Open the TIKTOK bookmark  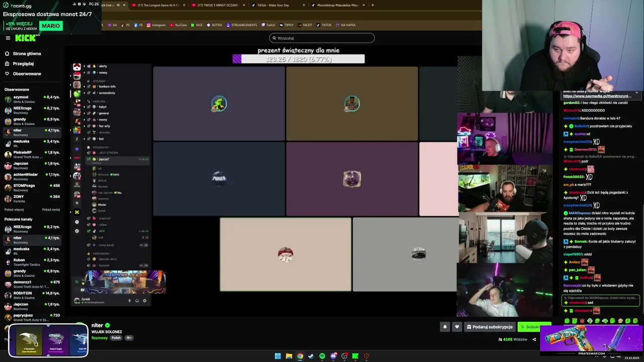tap(324, 25)
